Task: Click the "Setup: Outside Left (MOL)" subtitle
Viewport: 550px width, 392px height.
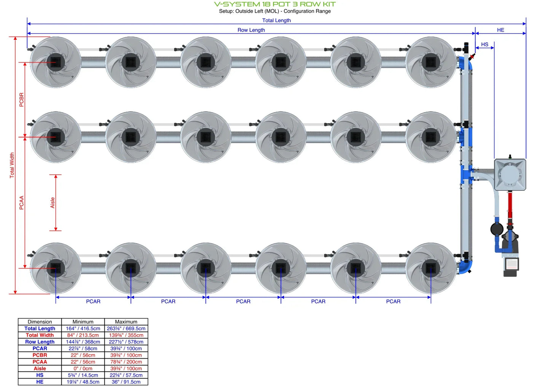Action: pos(249,11)
